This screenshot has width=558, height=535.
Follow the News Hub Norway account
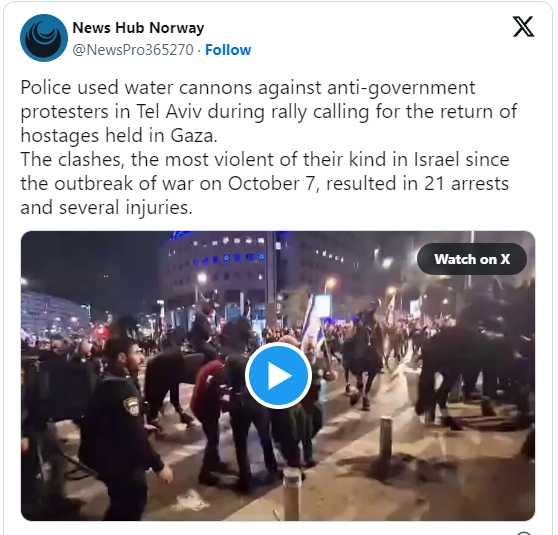[228, 50]
